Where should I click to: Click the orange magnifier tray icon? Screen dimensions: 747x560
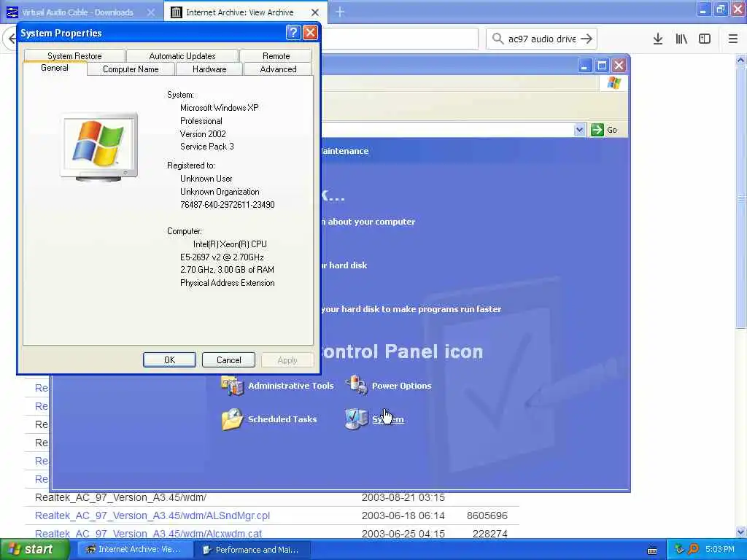[x=693, y=550]
